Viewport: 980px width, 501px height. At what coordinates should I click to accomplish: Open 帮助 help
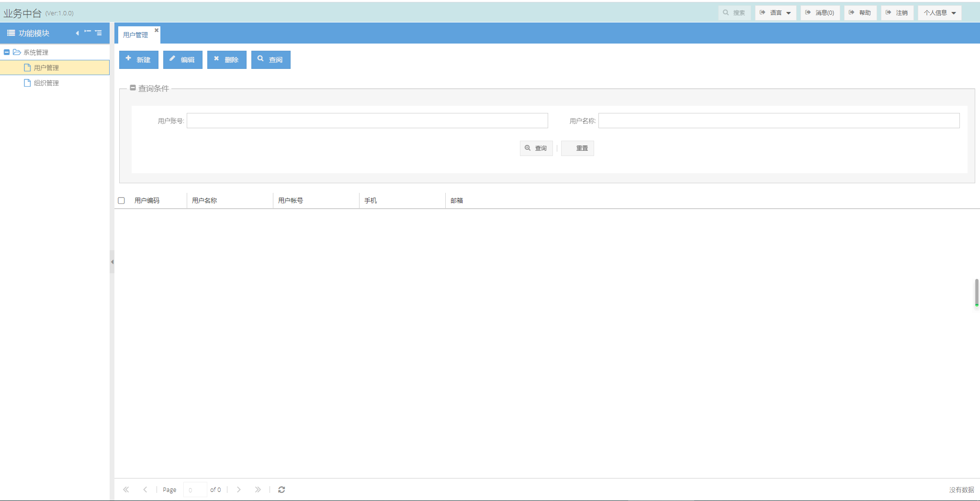tap(860, 13)
